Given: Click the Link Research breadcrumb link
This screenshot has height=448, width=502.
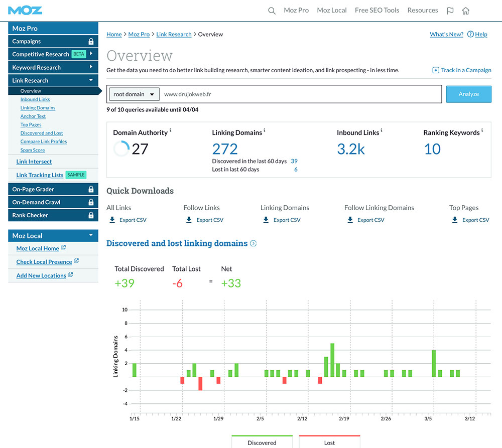Looking at the screenshot, I should (x=174, y=34).
